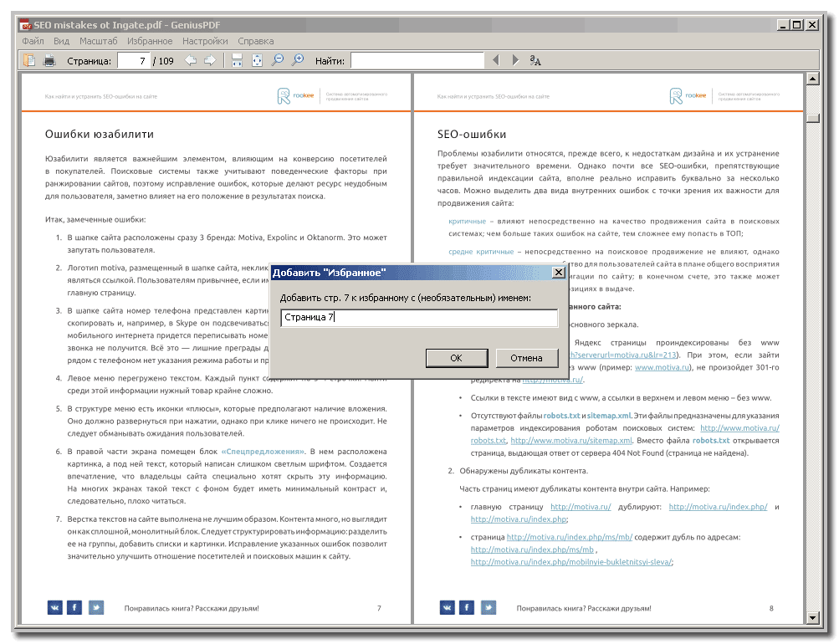Viewport: 839px width, 644px height.
Task: Click VK share icon on page 7
Action: click(54, 608)
